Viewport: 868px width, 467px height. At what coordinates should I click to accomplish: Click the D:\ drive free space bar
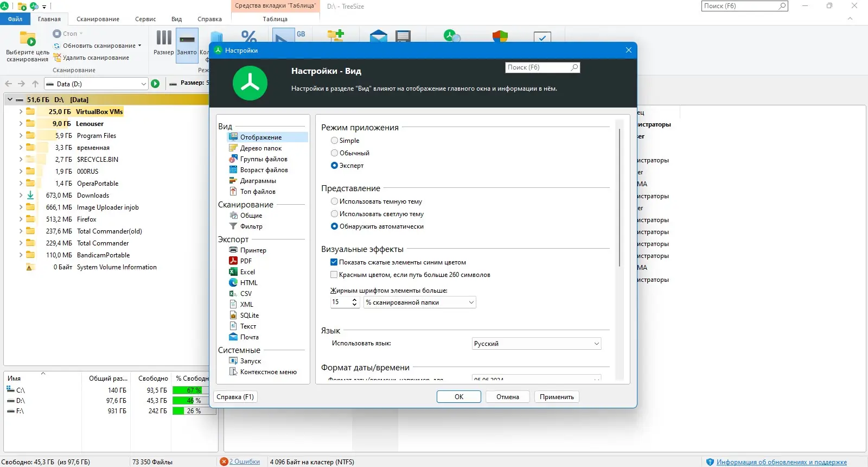194,400
